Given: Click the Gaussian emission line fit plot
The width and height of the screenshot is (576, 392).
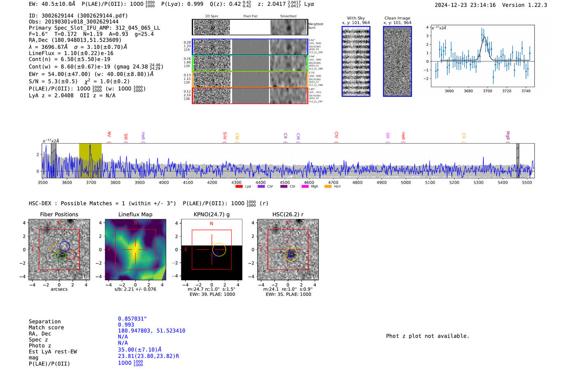Looking at the screenshot, I should point(483,56).
